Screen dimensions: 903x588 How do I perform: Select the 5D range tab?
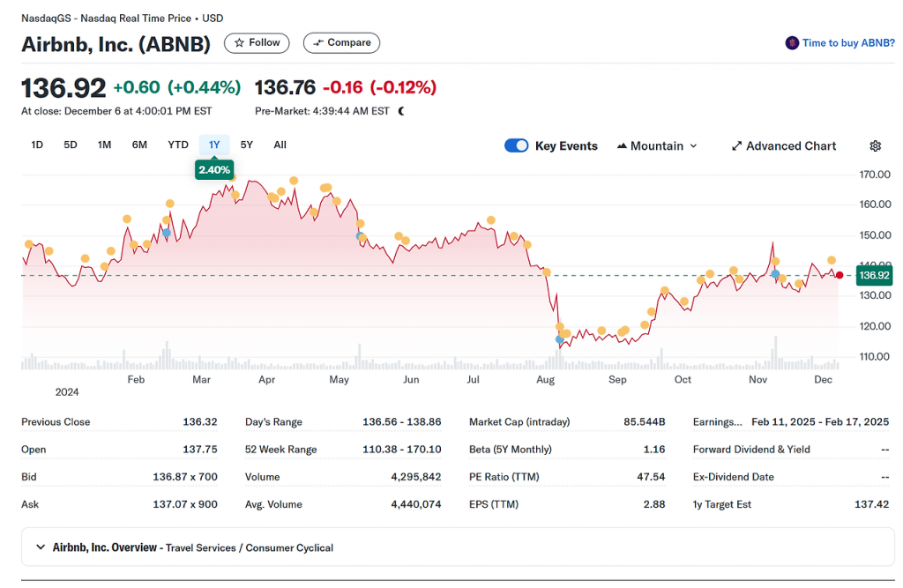click(x=71, y=145)
